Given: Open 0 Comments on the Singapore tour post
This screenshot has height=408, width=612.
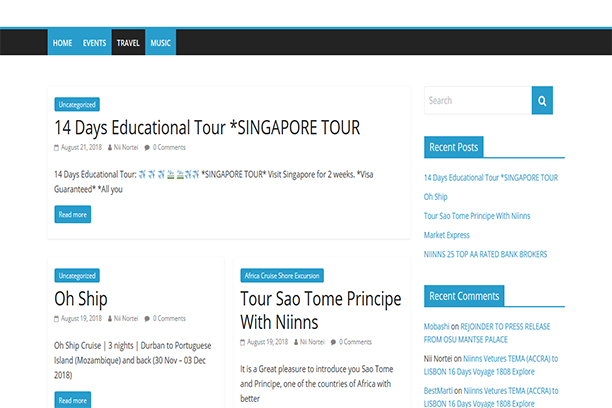Looking at the screenshot, I should 166,147.
